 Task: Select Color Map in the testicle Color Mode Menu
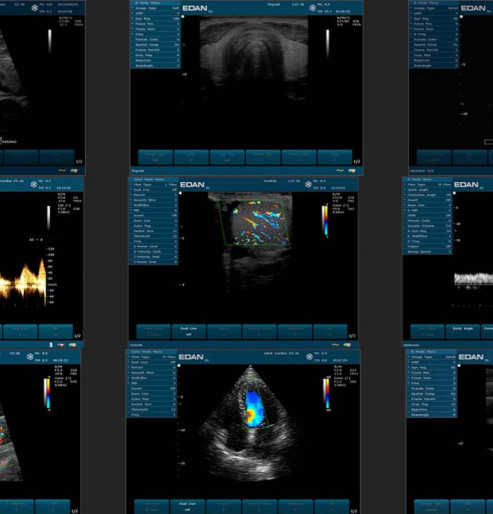(154, 226)
